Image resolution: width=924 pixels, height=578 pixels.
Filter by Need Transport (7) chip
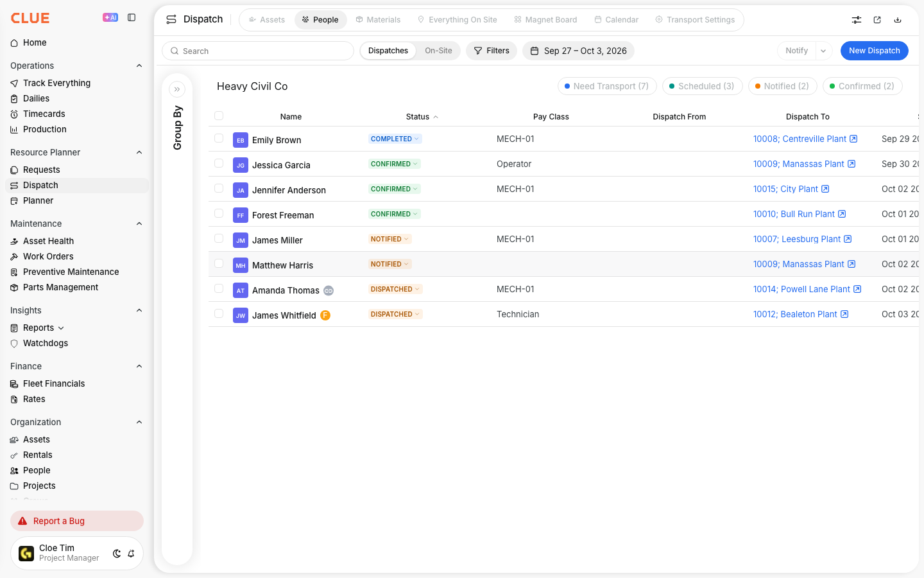coord(607,86)
